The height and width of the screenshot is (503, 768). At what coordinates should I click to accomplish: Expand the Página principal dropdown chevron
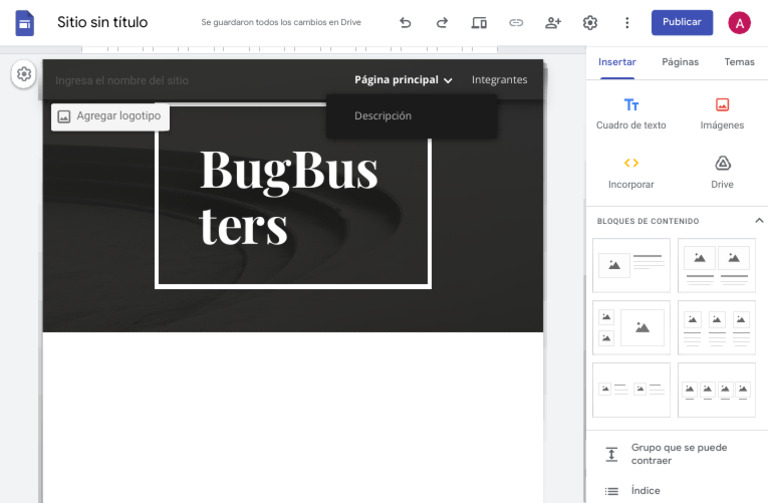coord(448,80)
